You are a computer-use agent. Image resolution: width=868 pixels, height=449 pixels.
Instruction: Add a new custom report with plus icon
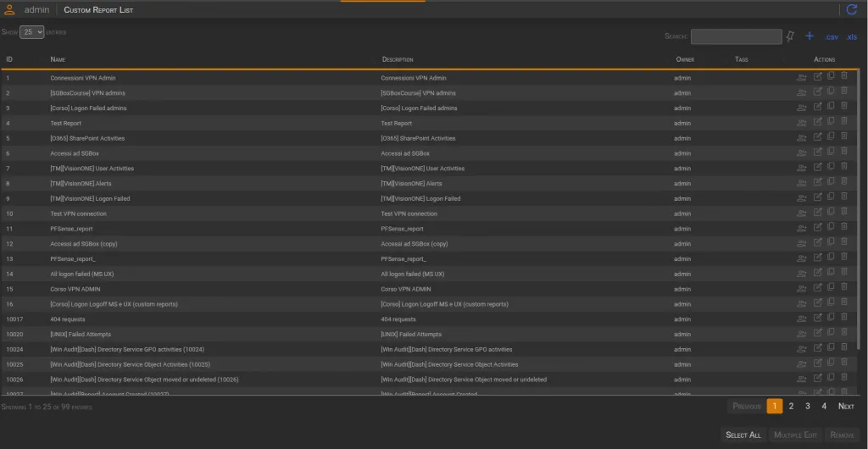point(810,36)
